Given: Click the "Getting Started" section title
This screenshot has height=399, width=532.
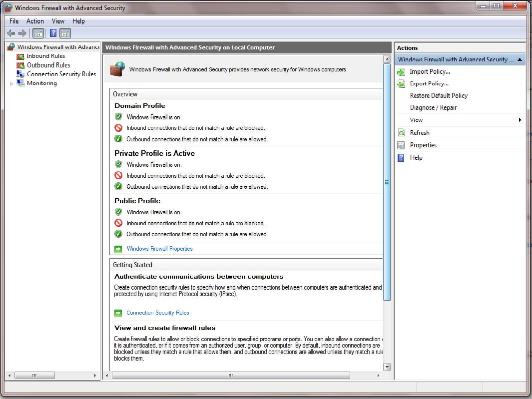Looking at the screenshot, I should [x=132, y=265].
